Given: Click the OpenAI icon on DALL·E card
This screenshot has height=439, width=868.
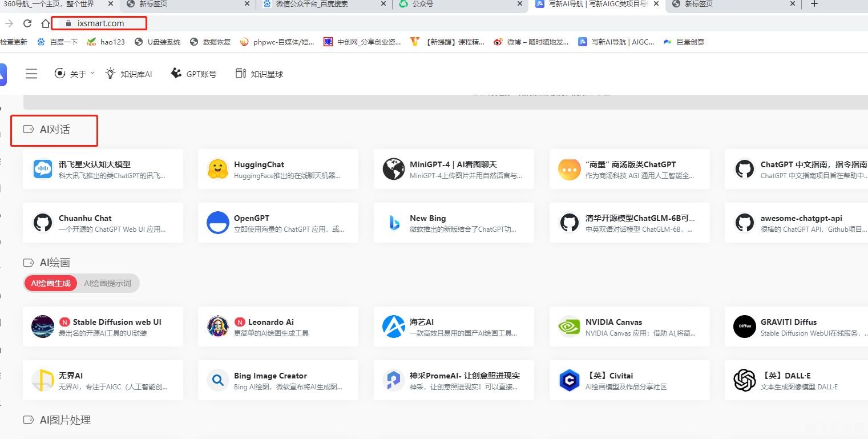Looking at the screenshot, I should tap(744, 380).
